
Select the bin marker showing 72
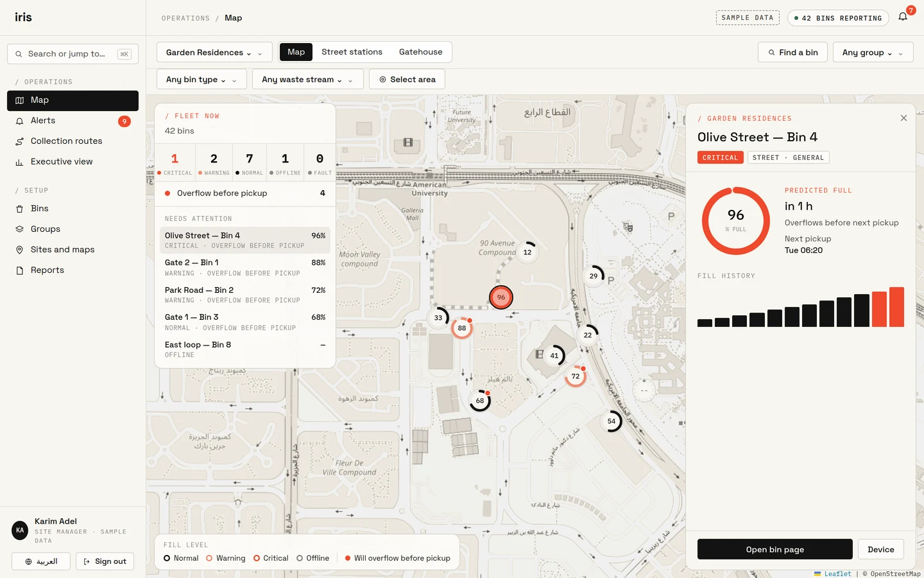point(576,376)
